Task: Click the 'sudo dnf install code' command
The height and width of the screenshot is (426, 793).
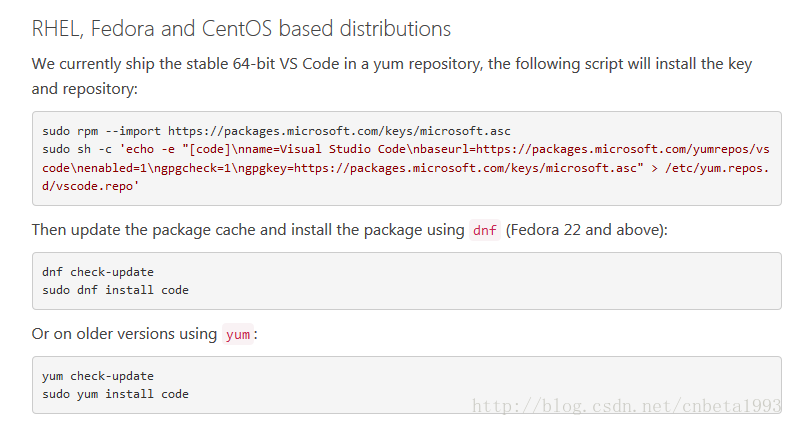Action: click(x=115, y=290)
